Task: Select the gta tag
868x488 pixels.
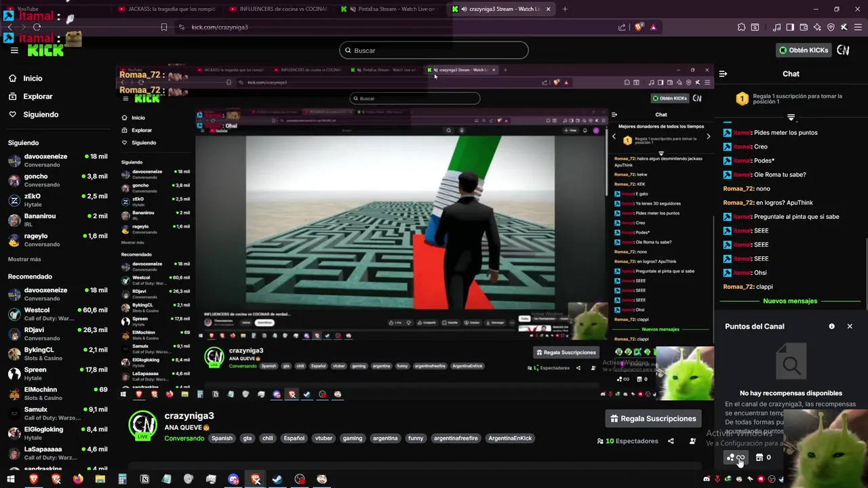Action: coord(248,439)
